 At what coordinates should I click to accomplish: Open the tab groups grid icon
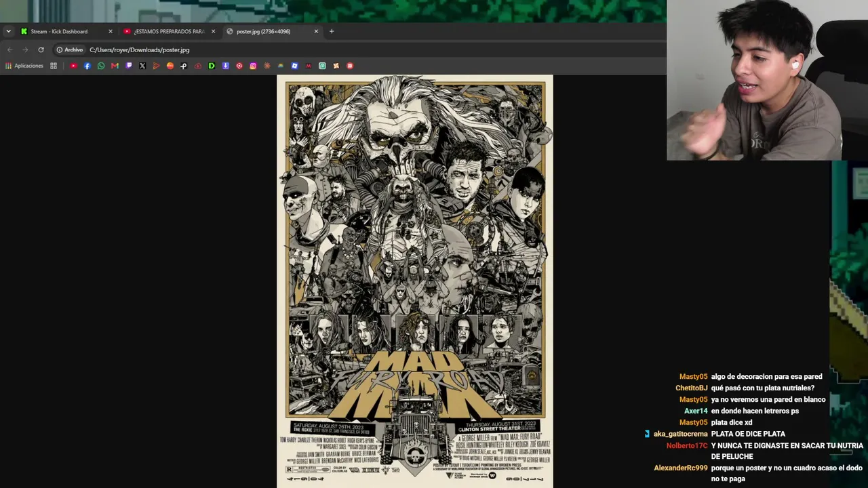tap(54, 66)
